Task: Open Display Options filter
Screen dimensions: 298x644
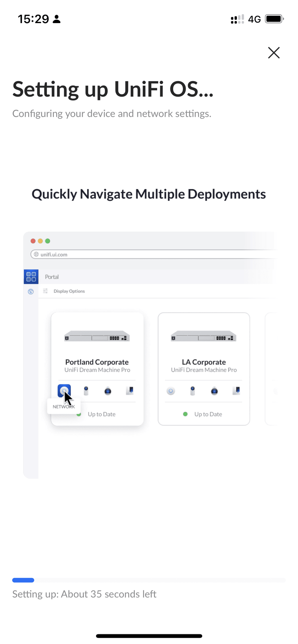Action: (69, 291)
